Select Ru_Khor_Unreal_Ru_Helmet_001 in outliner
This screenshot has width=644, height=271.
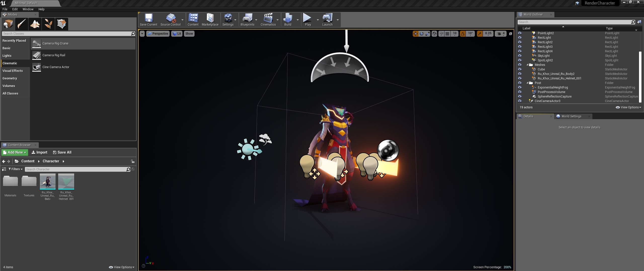(x=559, y=78)
